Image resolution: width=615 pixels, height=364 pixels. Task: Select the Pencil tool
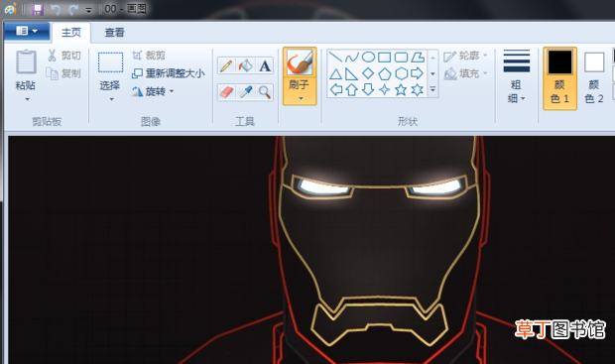pos(226,66)
